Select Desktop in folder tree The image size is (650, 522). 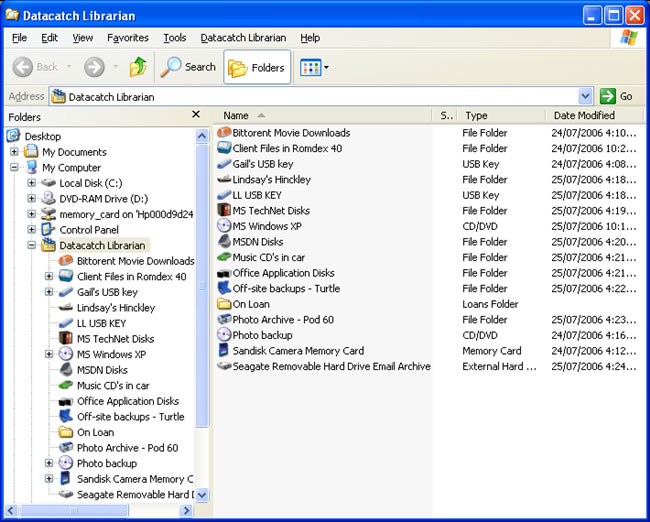click(43, 136)
